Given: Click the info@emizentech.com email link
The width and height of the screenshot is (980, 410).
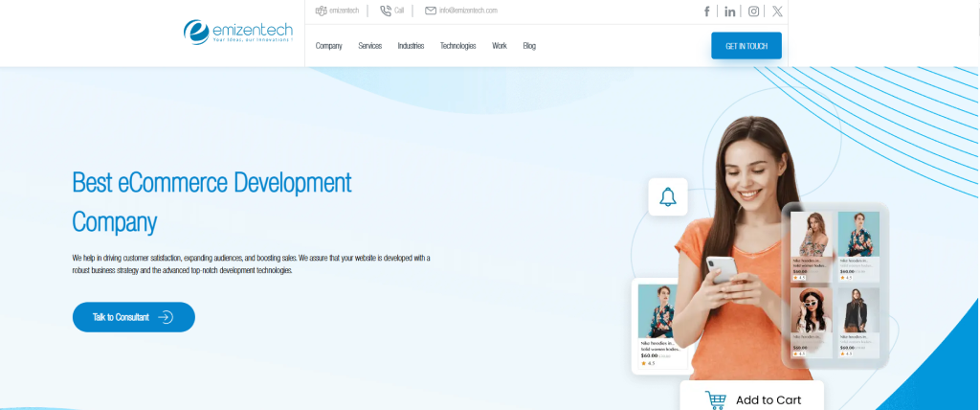Looking at the screenshot, I should tap(468, 11).
